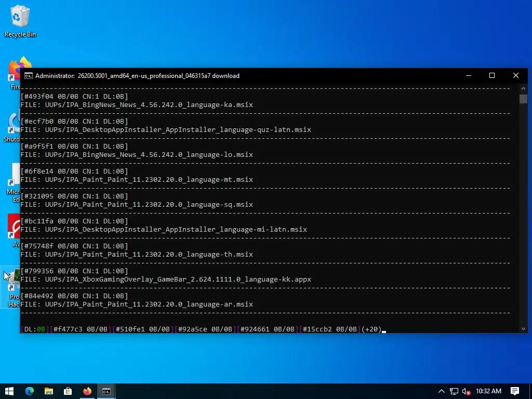
Task: Click the Paint language-th.msix file line
Action: (x=137, y=255)
